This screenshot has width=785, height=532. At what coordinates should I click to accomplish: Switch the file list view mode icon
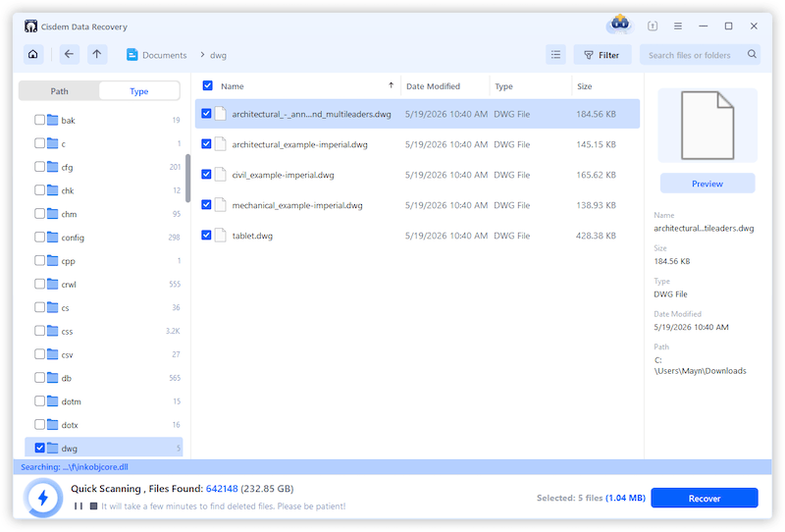555,55
